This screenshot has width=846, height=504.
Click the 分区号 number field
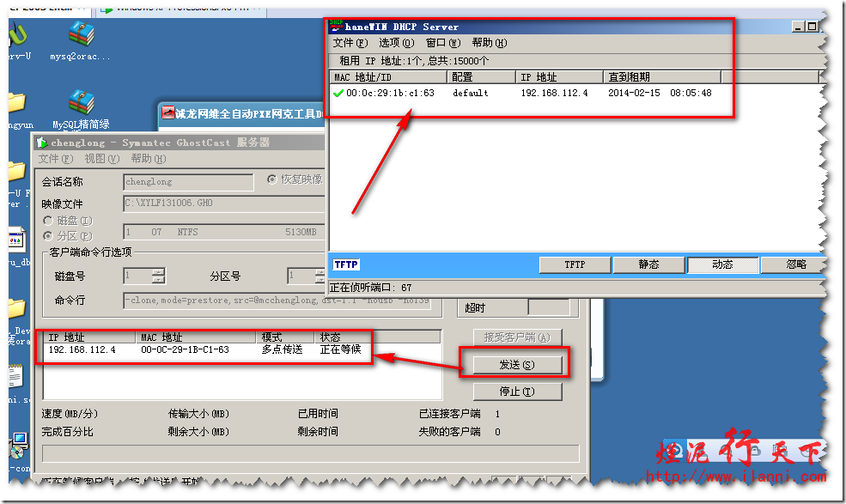[x=301, y=276]
